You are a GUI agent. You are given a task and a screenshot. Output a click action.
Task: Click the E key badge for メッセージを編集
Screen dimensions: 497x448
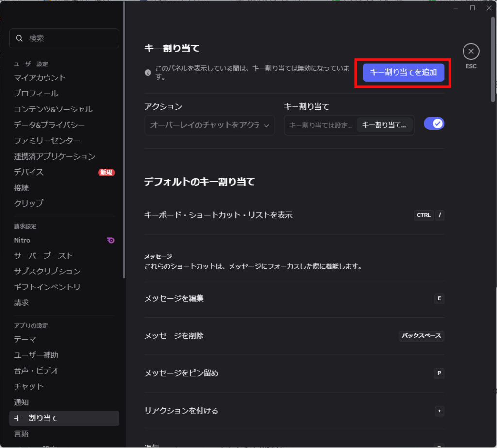coord(439,299)
